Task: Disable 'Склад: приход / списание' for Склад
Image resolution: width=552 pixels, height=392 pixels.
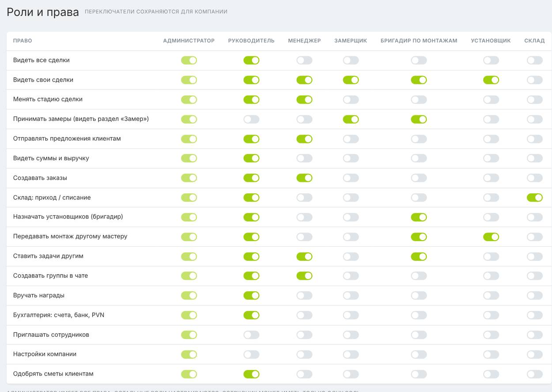Action: point(534,197)
